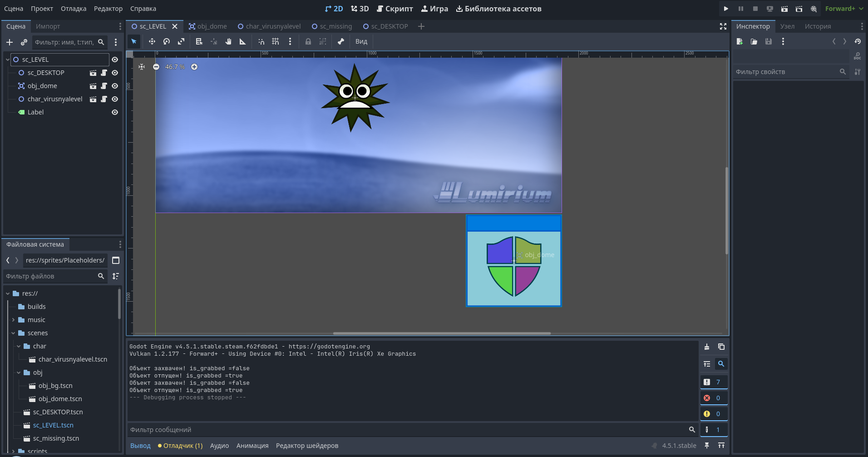
Task: Open the Отладка menu
Action: [74, 9]
